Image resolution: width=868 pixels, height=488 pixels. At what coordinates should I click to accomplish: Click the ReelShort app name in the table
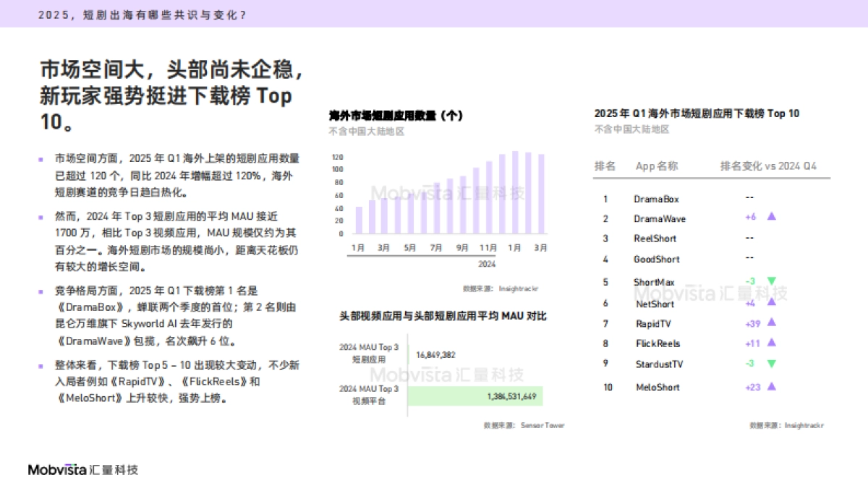coord(655,239)
